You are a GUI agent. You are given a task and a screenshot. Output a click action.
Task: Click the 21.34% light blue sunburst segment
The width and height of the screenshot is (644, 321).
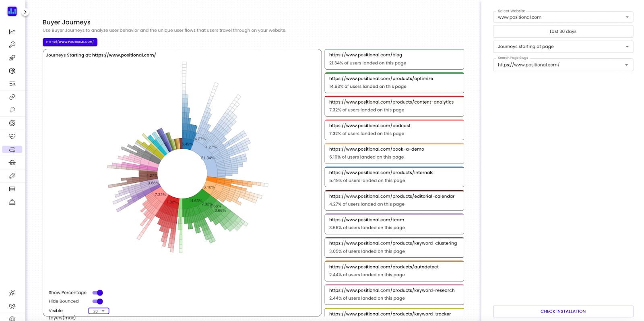[x=206, y=159]
